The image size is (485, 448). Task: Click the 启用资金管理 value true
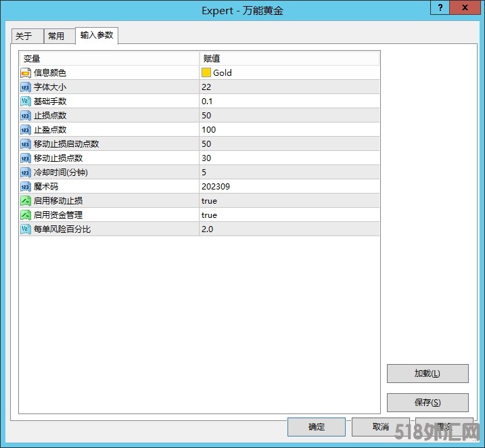209,215
